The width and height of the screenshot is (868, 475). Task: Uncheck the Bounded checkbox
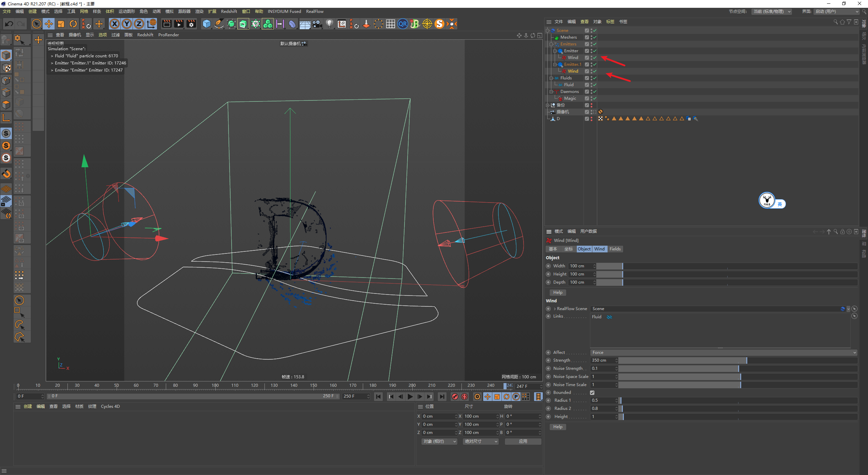[592, 393]
